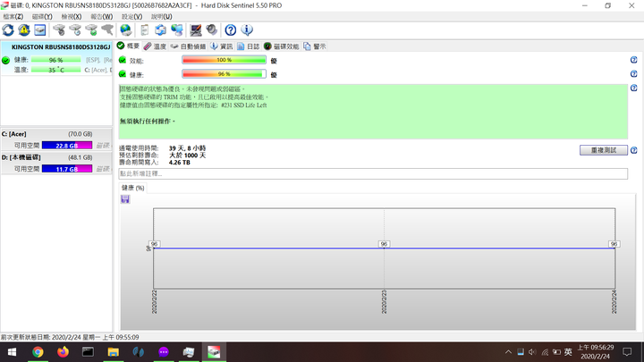Click the 35 °C temperature bar in sidebar
Viewport: 644px width, 362px height.
click(55, 70)
